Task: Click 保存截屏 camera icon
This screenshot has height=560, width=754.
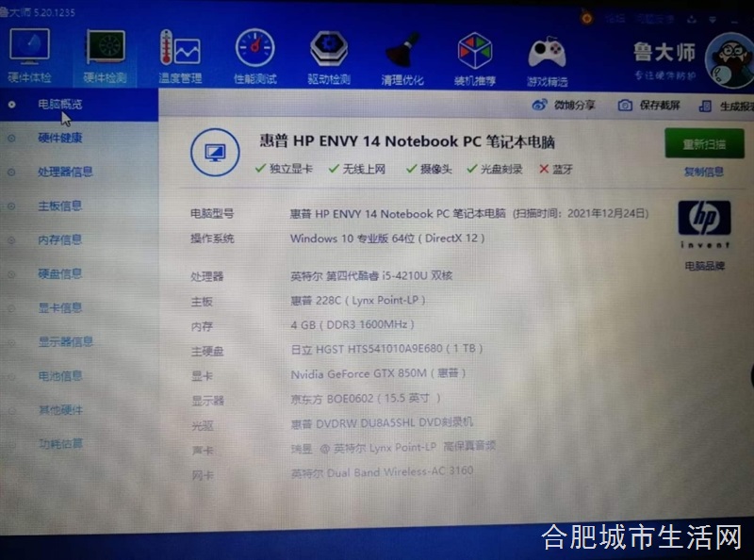Action: point(625,106)
